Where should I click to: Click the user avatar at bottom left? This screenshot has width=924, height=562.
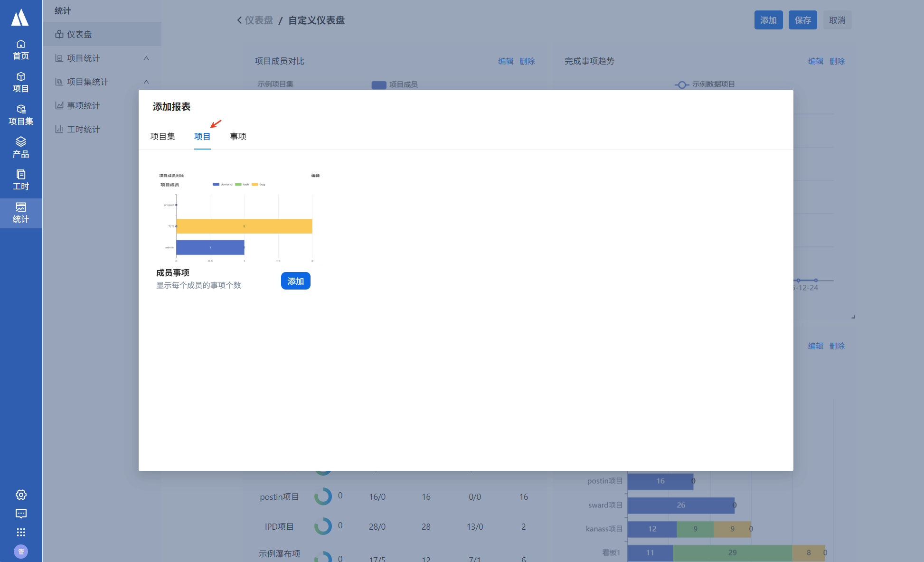pyautogui.click(x=21, y=551)
